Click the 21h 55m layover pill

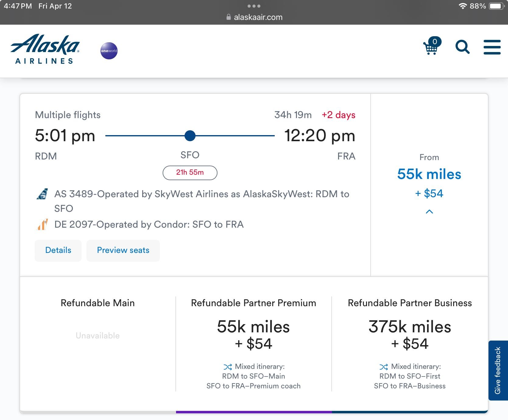coord(190,173)
